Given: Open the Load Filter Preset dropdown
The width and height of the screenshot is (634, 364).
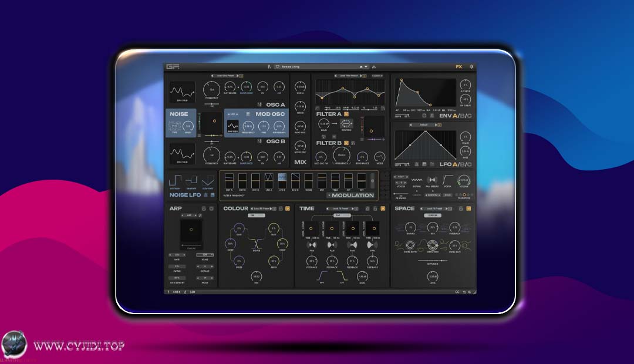Looking at the screenshot, I should (x=350, y=76).
